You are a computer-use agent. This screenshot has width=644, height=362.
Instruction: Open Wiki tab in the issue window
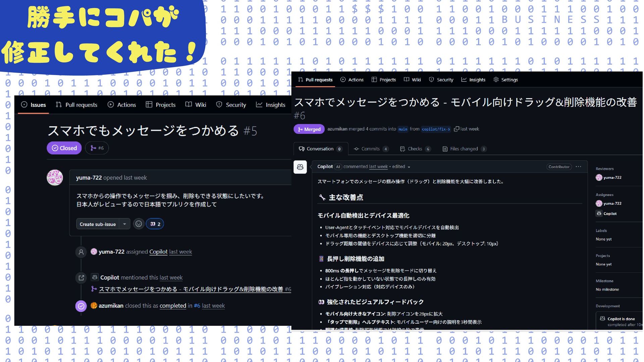[196, 105]
